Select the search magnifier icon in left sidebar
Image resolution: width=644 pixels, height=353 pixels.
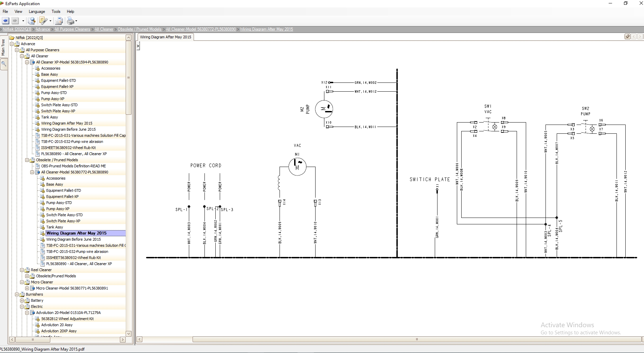pos(4,64)
